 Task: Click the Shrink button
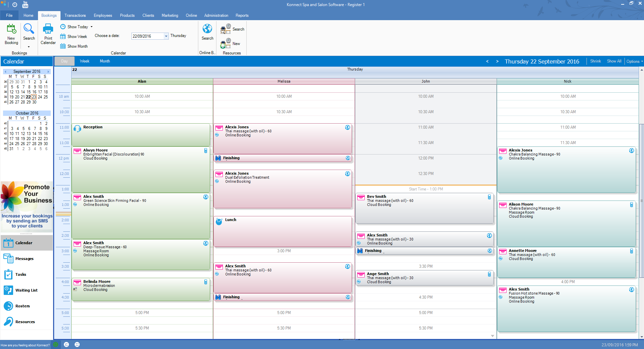(595, 61)
